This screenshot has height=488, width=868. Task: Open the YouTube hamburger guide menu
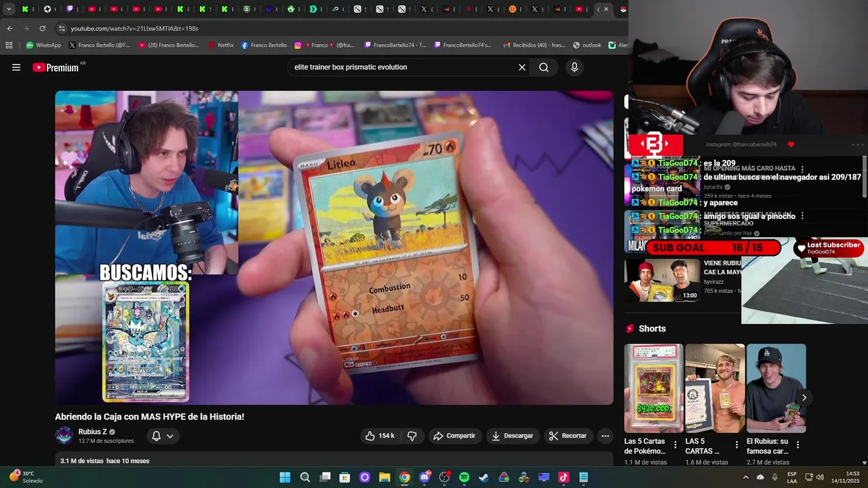pos(16,67)
